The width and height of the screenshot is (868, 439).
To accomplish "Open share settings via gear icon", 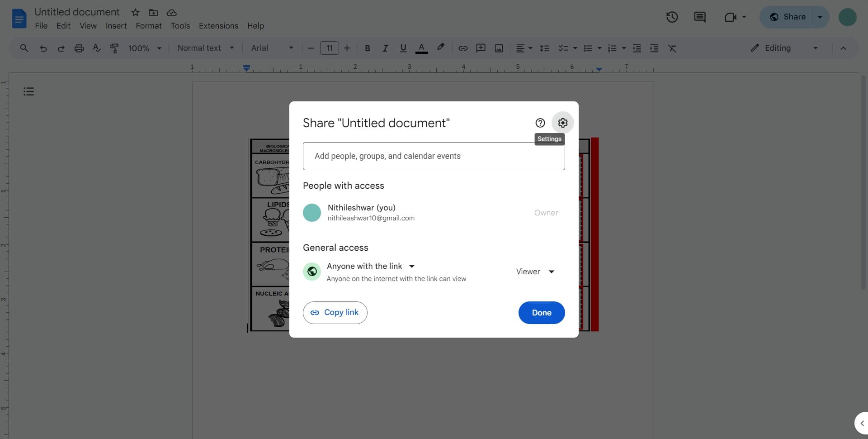I will pos(562,122).
